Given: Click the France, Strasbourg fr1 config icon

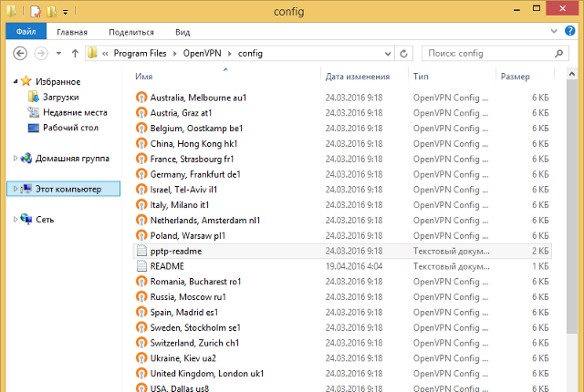Looking at the screenshot, I should [141, 159].
